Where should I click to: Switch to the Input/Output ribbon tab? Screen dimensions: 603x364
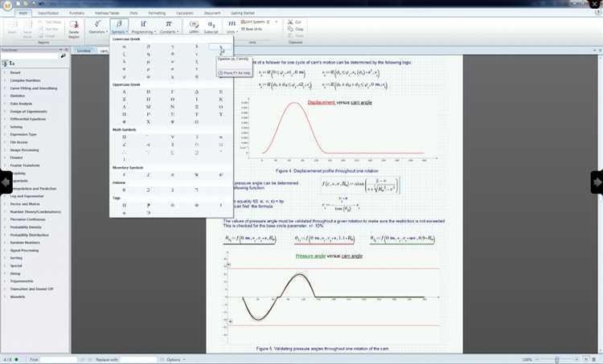point(48,13)
